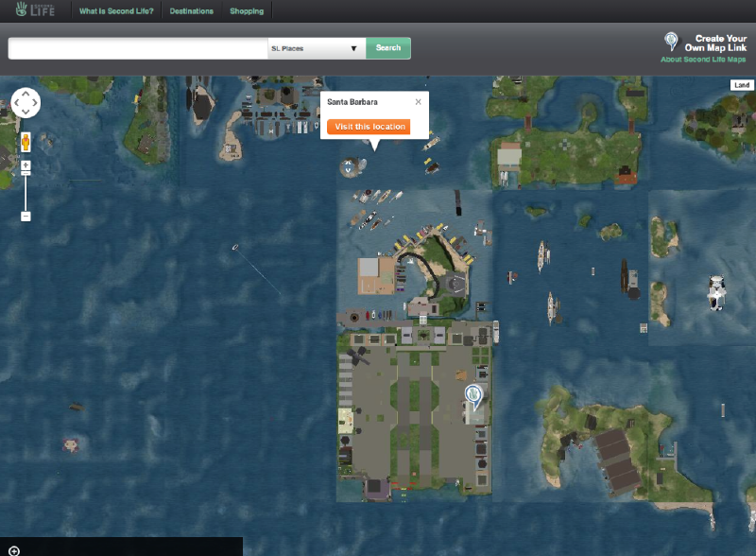Zoom in with the plus button
The image size is (756, 556).
(x=26, y=165)
